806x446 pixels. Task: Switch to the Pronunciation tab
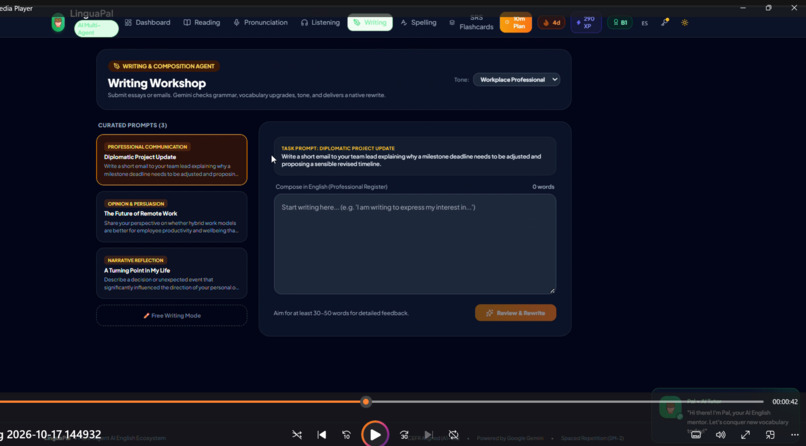(x=261, y=23)
